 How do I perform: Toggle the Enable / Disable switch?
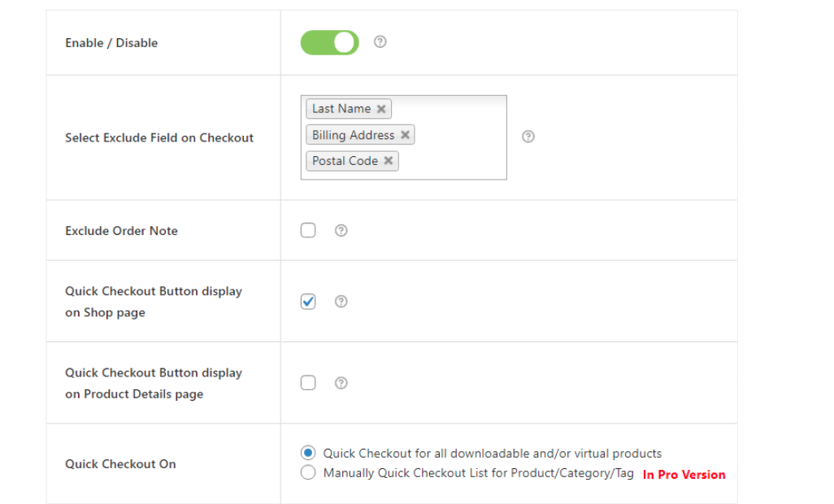329,43
